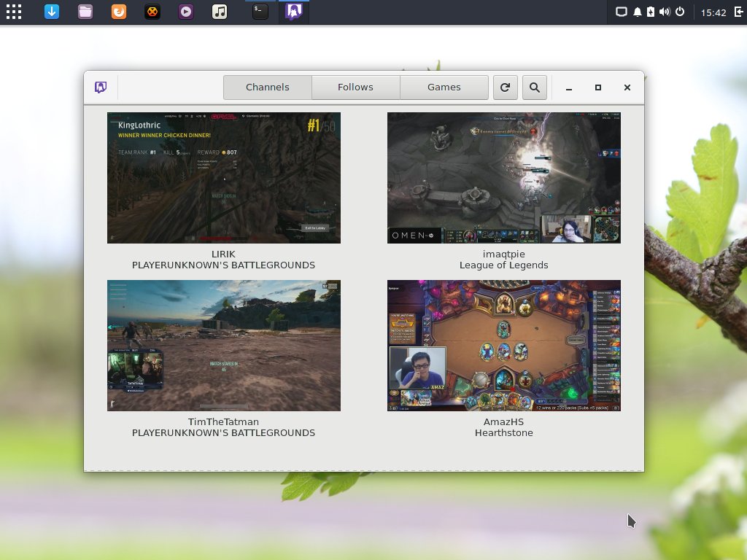The height and width of the screenshot is (560, 747).
Task: Click the logout icon beside the clock
Action: [x=739, y=12]
